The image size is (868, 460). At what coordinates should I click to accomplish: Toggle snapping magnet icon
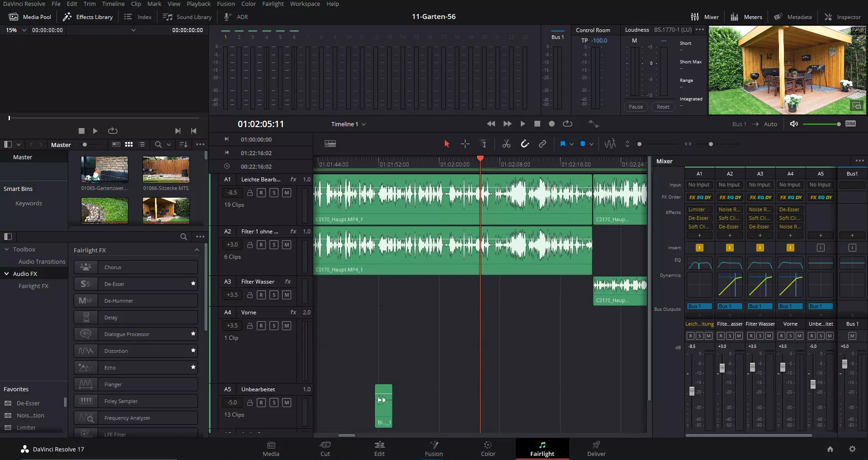tap(525, 144)
